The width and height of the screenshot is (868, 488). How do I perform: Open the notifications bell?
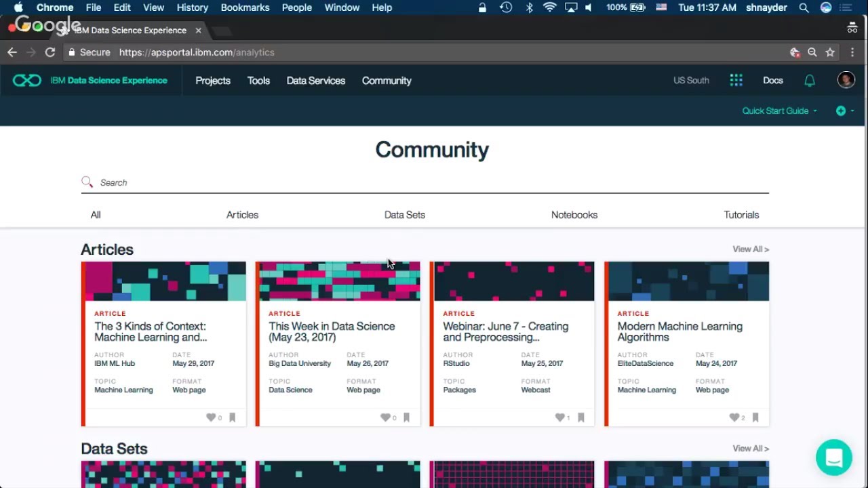point(810,81)
